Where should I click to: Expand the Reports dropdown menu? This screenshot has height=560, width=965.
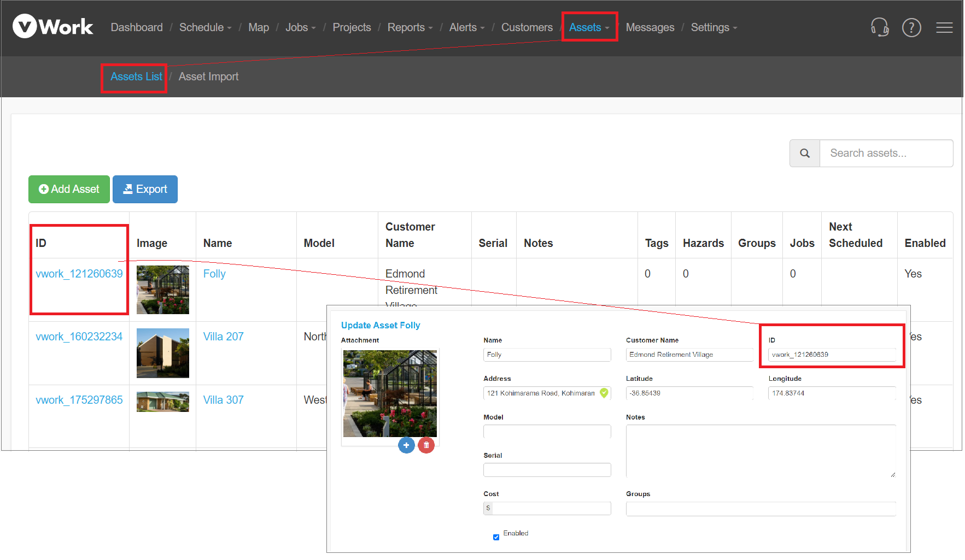pyautogui.click(x=410, y=27)
